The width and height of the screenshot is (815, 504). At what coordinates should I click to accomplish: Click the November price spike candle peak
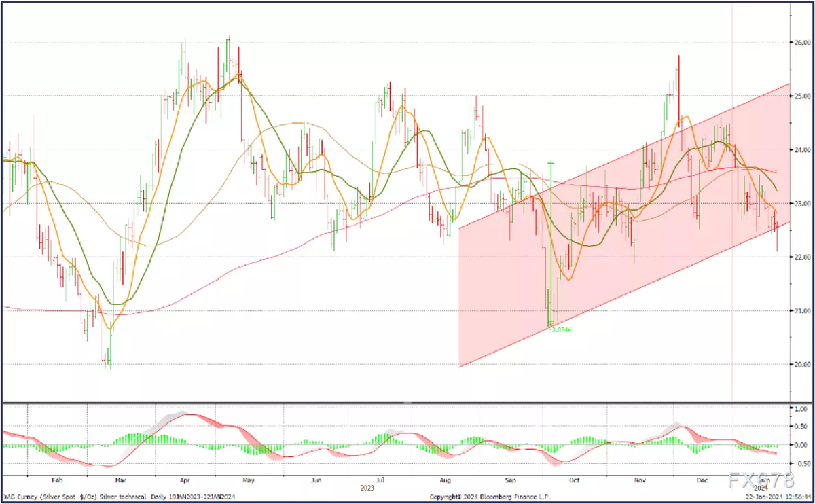(678, 58)
